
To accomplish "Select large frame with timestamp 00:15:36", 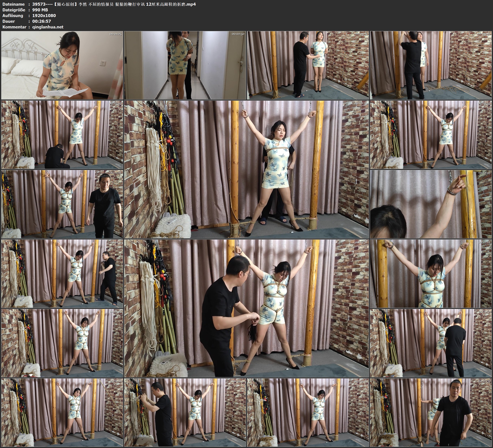I will click(246, 308).
